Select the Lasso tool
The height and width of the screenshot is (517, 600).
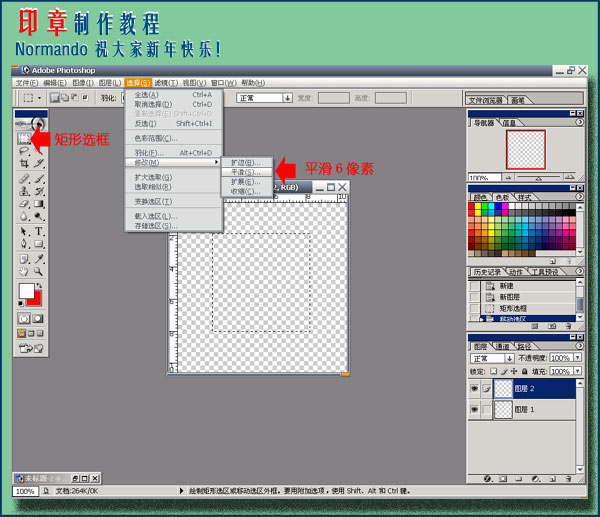(x=24, y=150)
